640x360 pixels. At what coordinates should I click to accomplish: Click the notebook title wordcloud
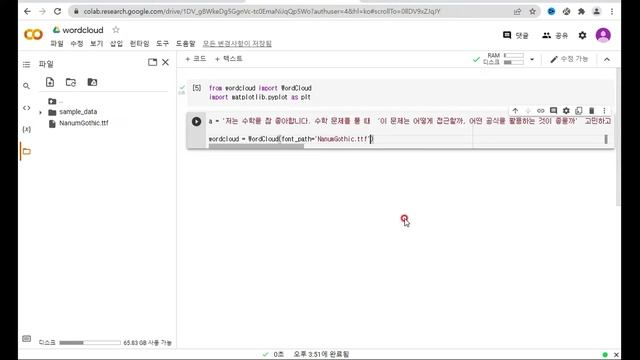83,30
